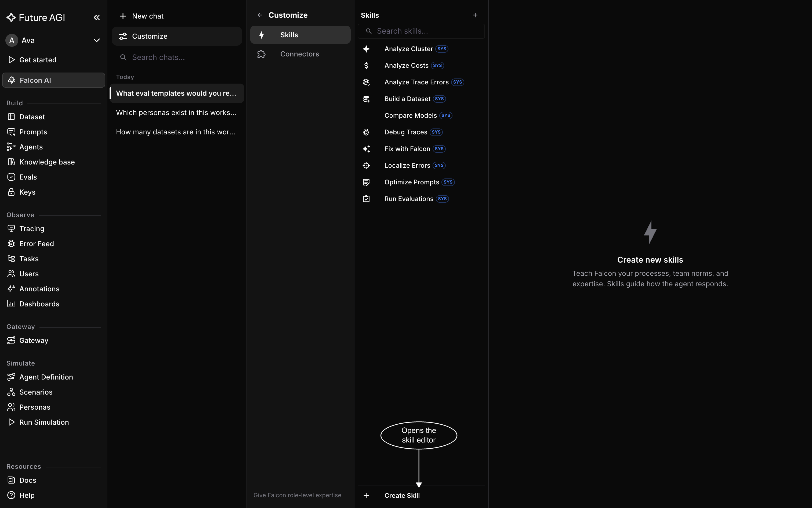
Task: Collapse the sidebar with the double chevron
Action: click(x=97, y=17)
